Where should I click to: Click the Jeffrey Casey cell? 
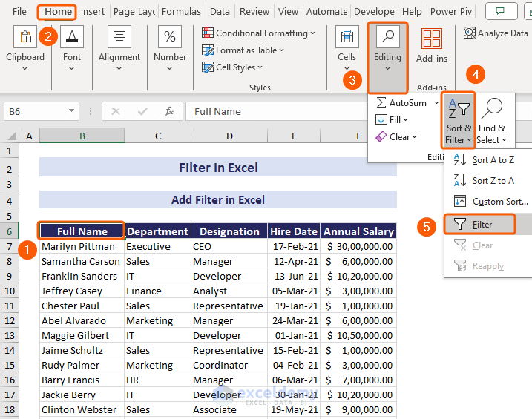tap(82, 291)
